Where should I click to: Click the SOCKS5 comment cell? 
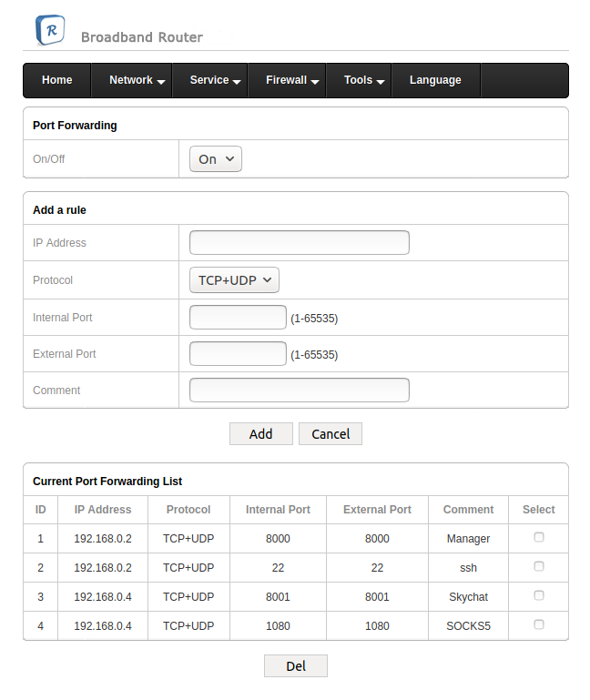pos(468,626)
